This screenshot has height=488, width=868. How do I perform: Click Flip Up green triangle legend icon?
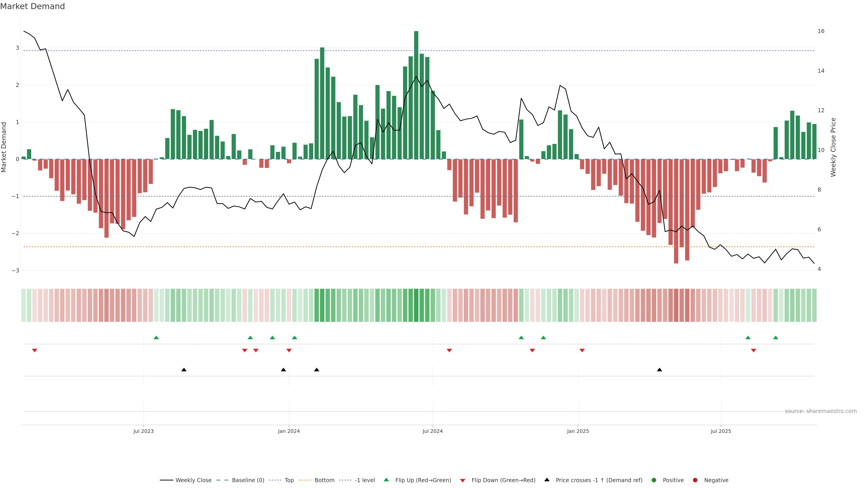coord(386,480)
